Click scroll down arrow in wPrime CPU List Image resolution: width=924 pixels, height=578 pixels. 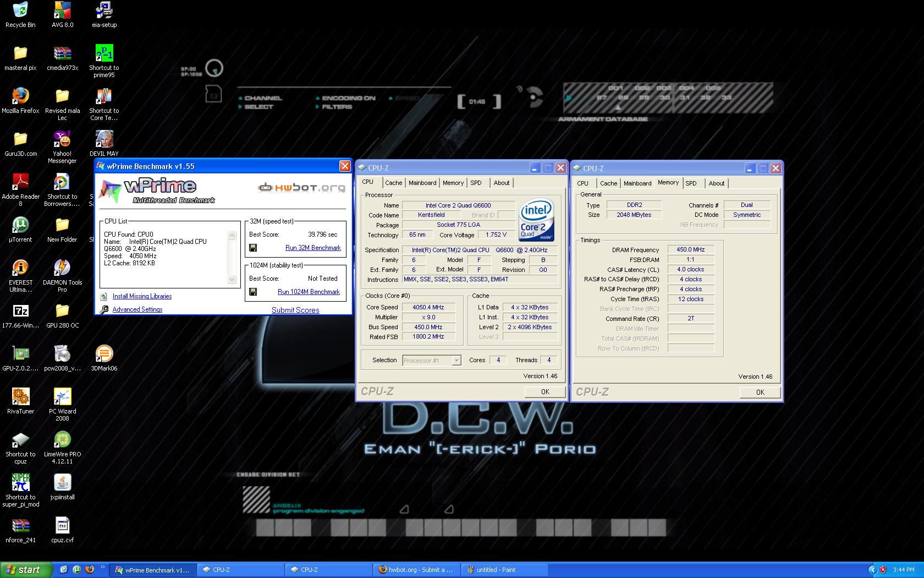click(x=232, y=280)
